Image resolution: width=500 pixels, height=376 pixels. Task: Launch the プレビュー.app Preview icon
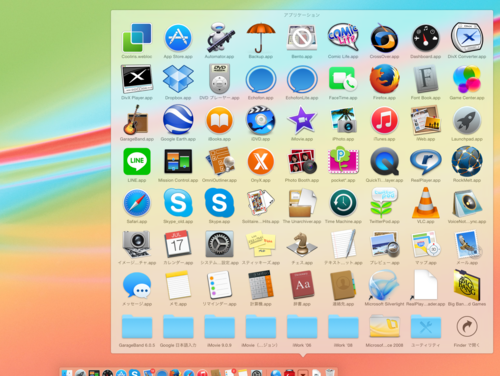tap(384, 244)
